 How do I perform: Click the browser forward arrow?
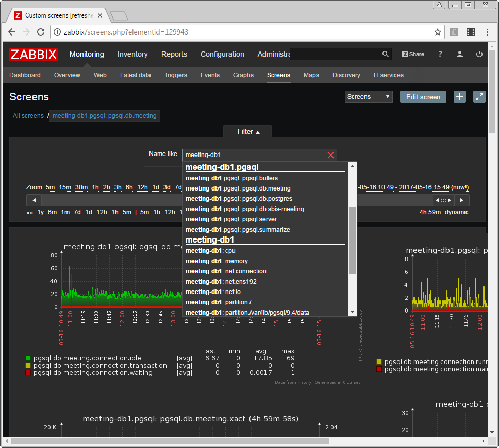26,32
